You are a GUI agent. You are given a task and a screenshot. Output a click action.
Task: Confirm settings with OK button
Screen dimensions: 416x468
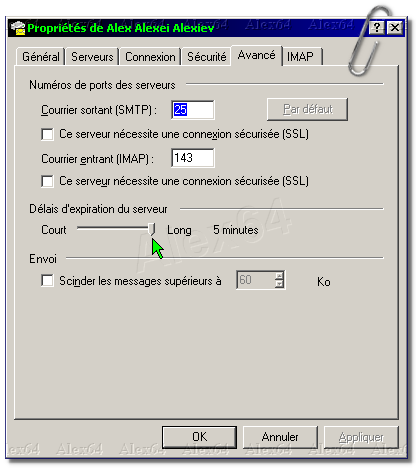point(199,437)
